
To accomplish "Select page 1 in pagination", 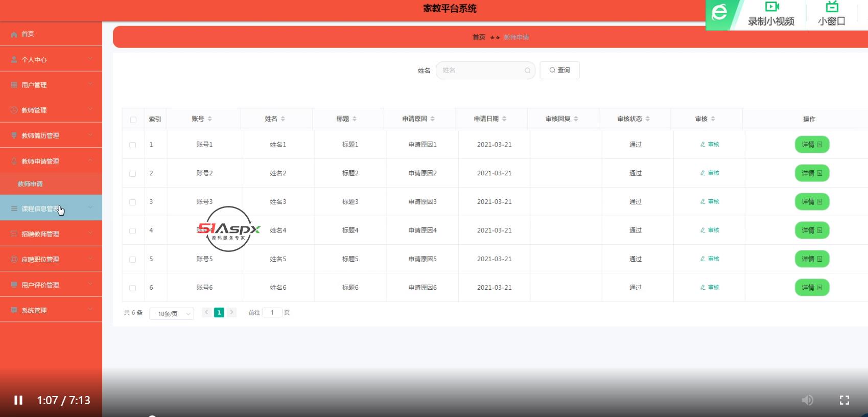I will click(x=219, y=312).
